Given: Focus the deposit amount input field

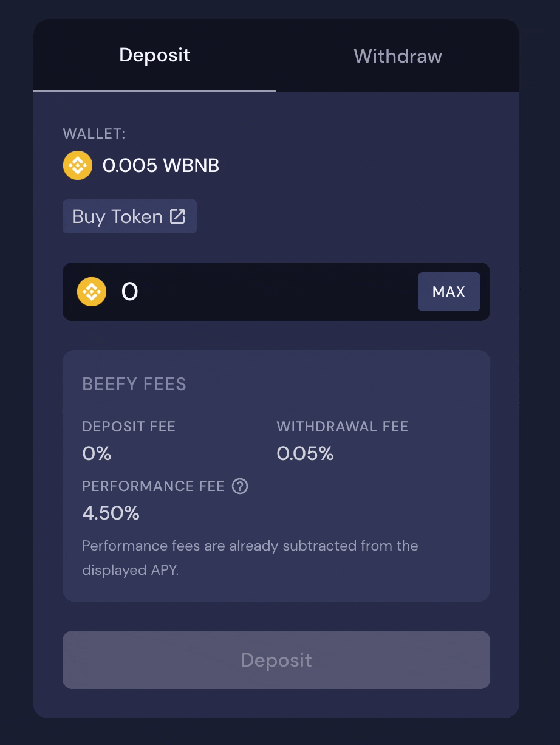Looking at the screenshot, I should coord(261,292).
